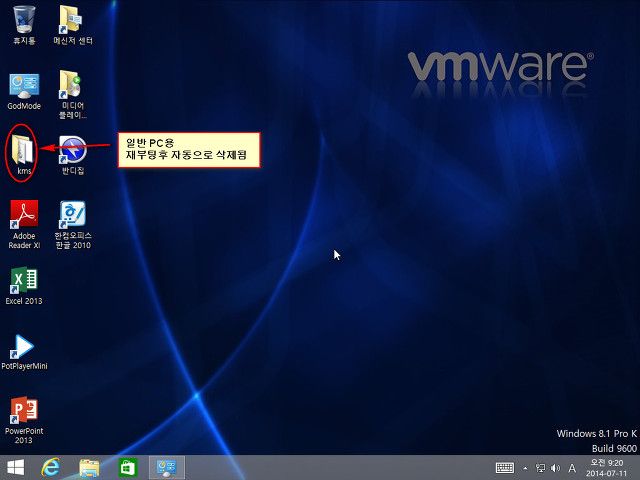This screenshot has height=480, width=640.
Task: Open the GodMode desktop icon
Action: pyautogui.click(x=24, y=91)
